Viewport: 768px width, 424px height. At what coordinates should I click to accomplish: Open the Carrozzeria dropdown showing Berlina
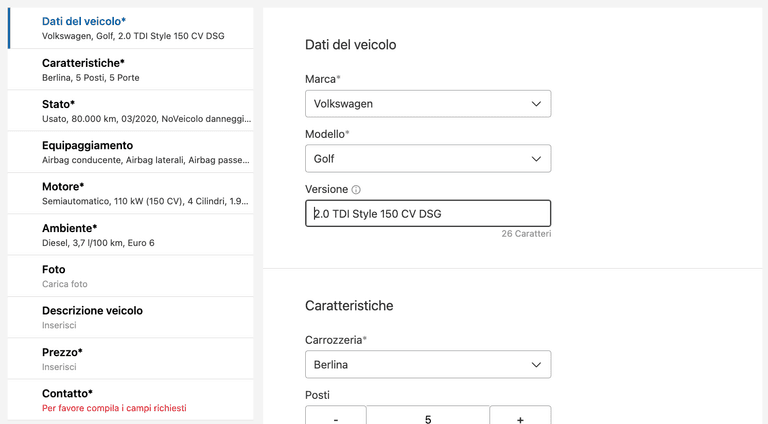(428, 364)
